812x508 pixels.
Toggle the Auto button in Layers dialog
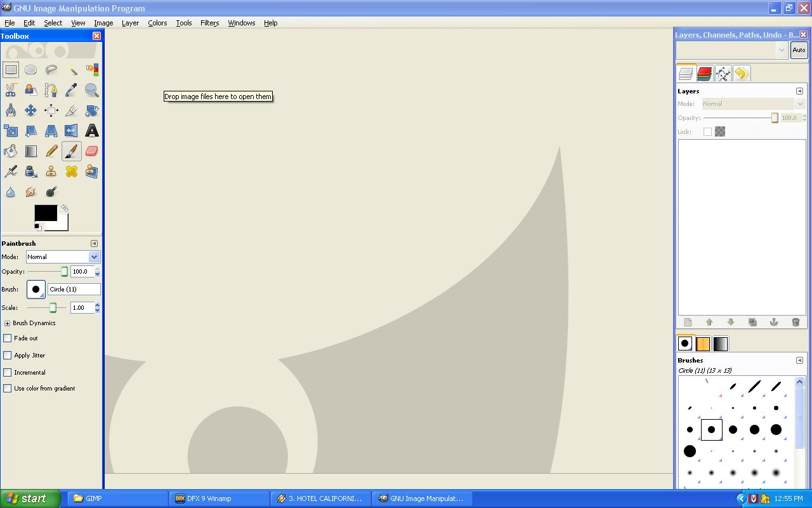[799, 50]
